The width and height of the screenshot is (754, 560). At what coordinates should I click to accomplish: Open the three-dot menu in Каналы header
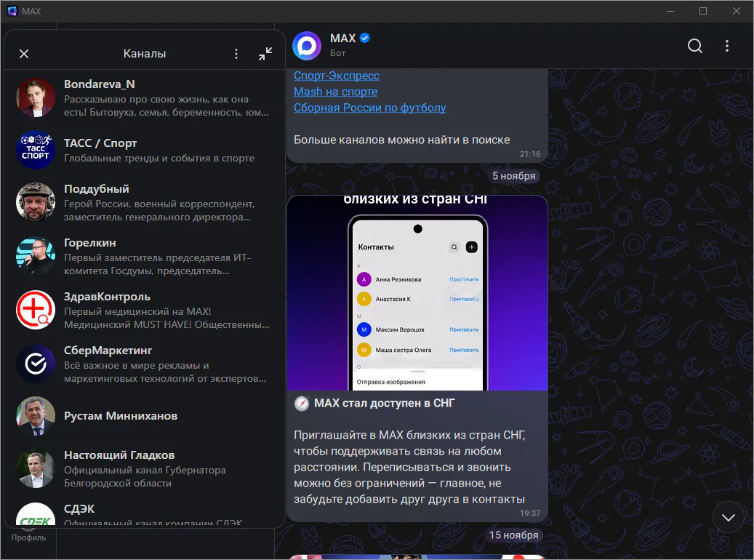coord(236,54)
